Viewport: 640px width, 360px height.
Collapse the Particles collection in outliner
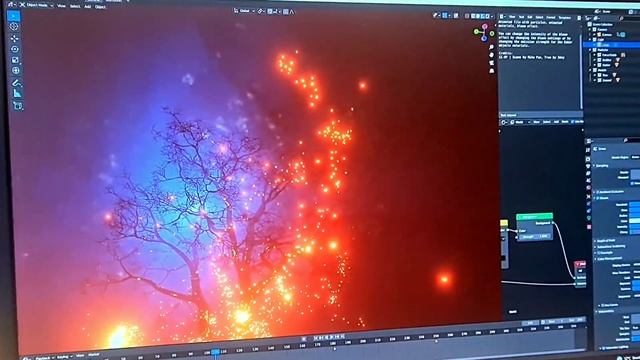[x=591, y=50]
